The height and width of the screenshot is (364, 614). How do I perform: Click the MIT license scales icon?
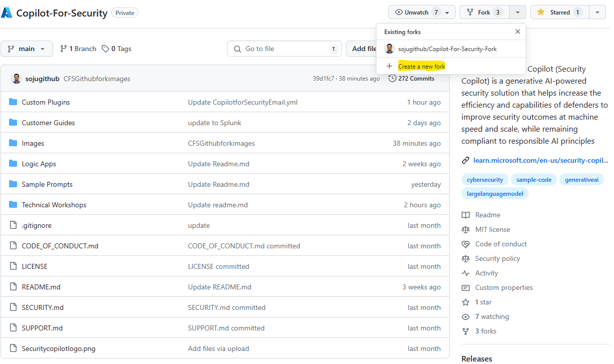(466, 229)
